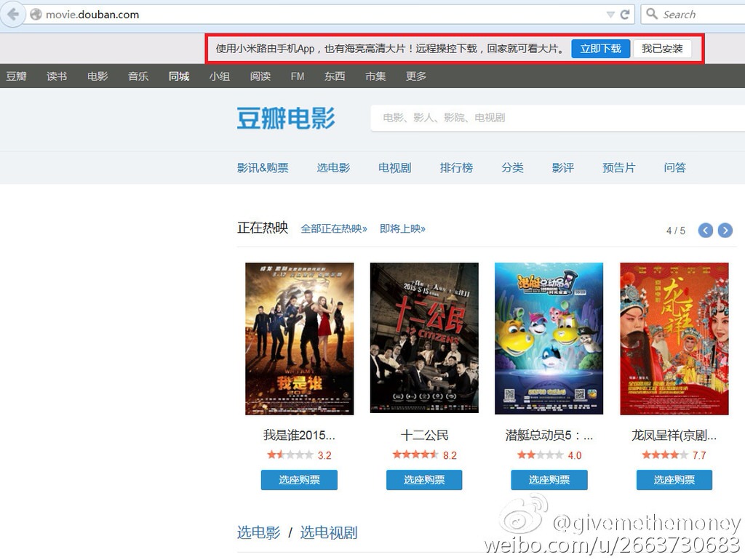745x560 pixels.
Task: Reload the page with the refresh icon
Action: coord(625,15)
